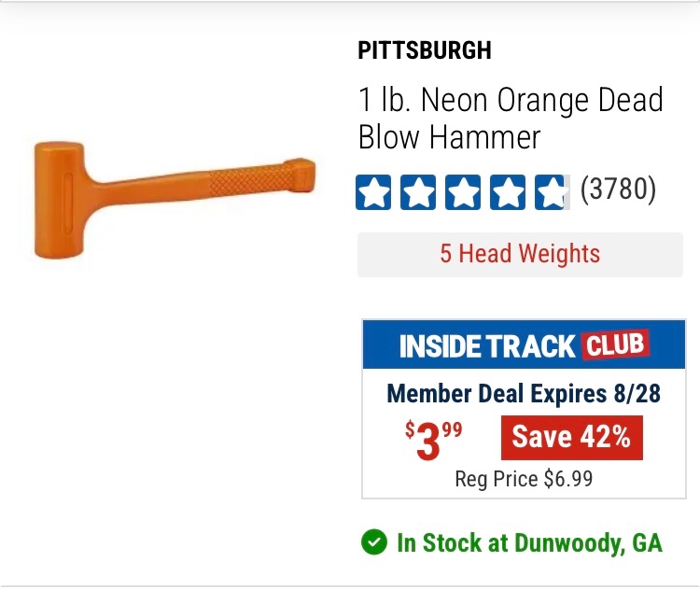The image size is (700, 590).
Task: Click the PITTSBURGH brand name
Action: tap(424, 51)
